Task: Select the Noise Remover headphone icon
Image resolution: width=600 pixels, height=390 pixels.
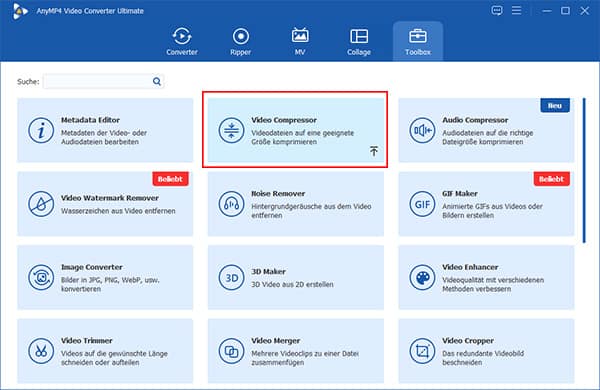Action: (231, 204)
